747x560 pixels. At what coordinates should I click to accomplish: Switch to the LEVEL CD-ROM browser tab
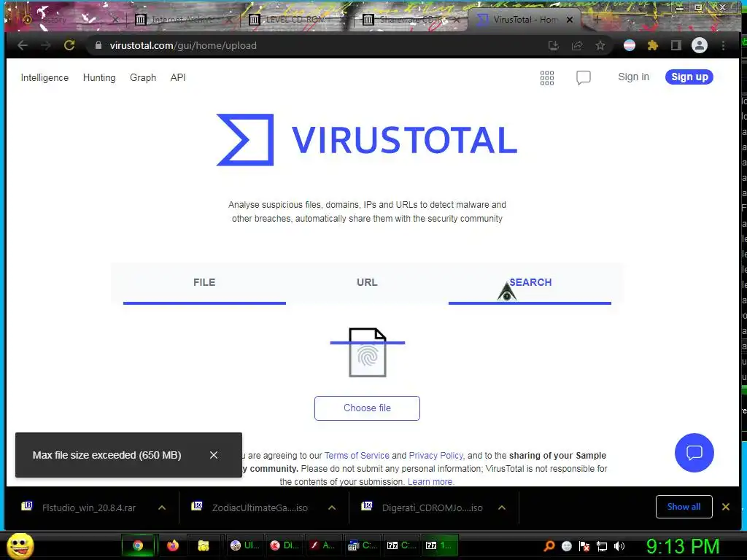[x=295, y=20]
